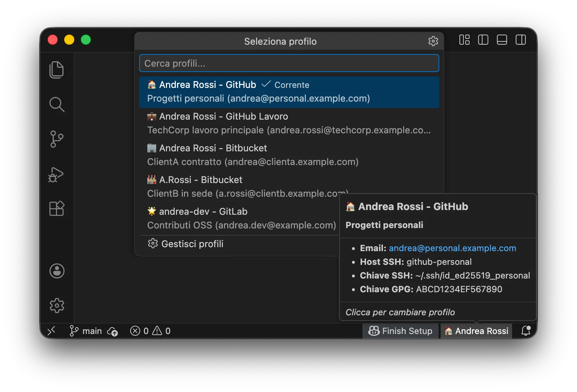The height and width of the screenshot is (392, 577).
Task: Click the Chiave GPG value in tooltip
Action: click(459, 289)
